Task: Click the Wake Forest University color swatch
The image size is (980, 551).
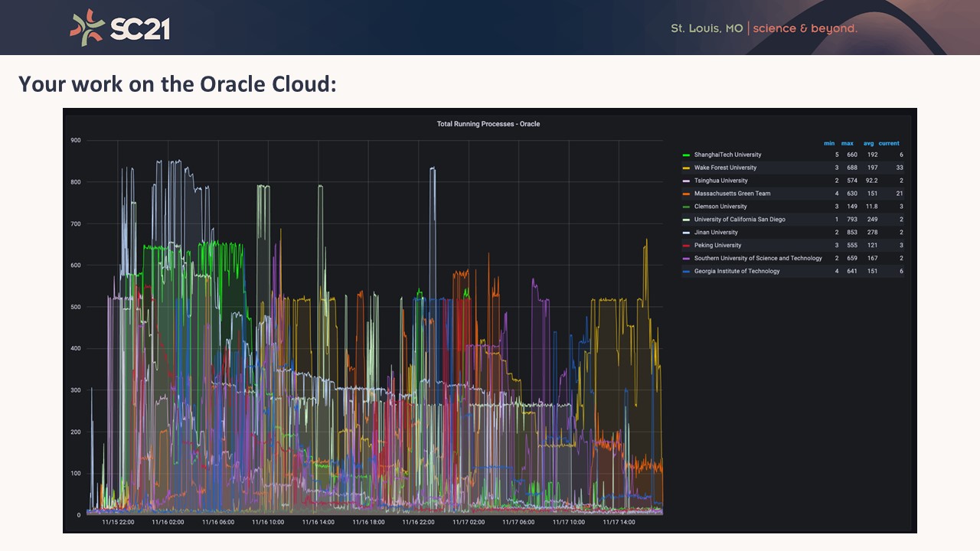Action: click(686, 168)
